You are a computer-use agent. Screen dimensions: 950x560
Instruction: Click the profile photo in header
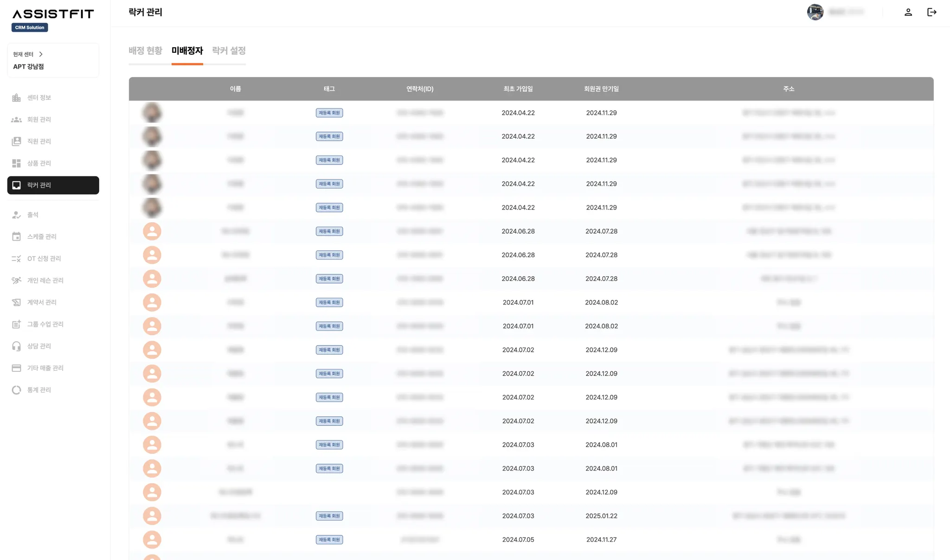[815, 12]
